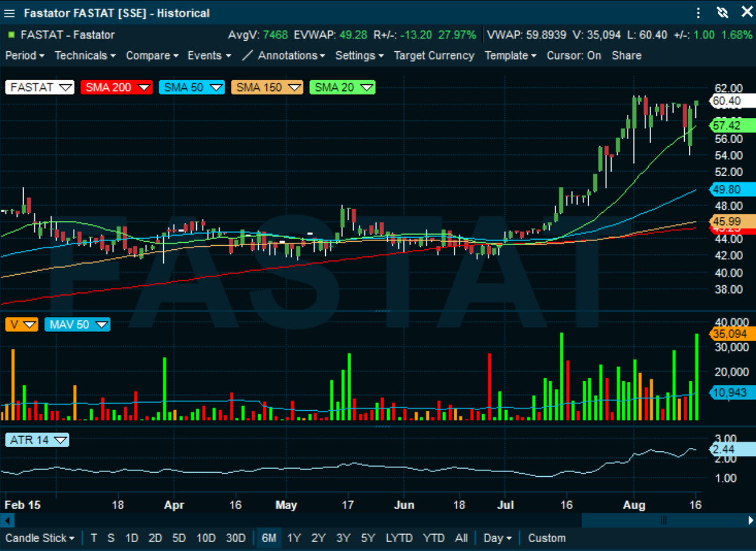Viewport: 756px width, 551px height.
Task: Switch the chart to the 3Y range
Action: [x=343, y=538]
